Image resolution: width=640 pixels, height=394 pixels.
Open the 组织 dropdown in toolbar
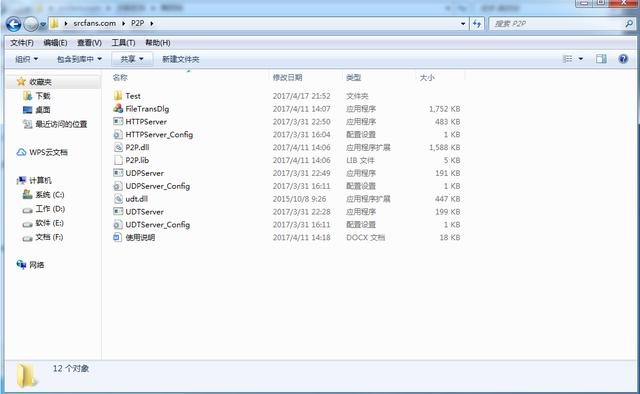[27, 59]
